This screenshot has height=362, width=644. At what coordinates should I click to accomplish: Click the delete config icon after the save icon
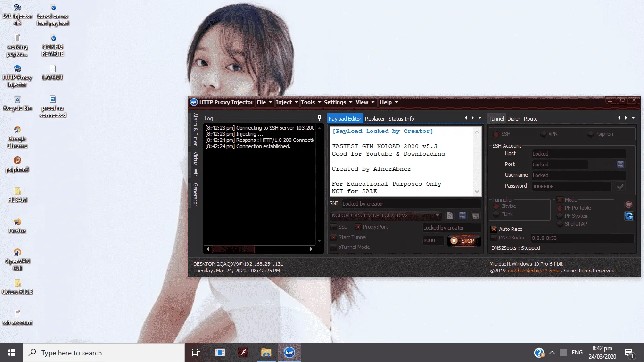click(476, 215)
